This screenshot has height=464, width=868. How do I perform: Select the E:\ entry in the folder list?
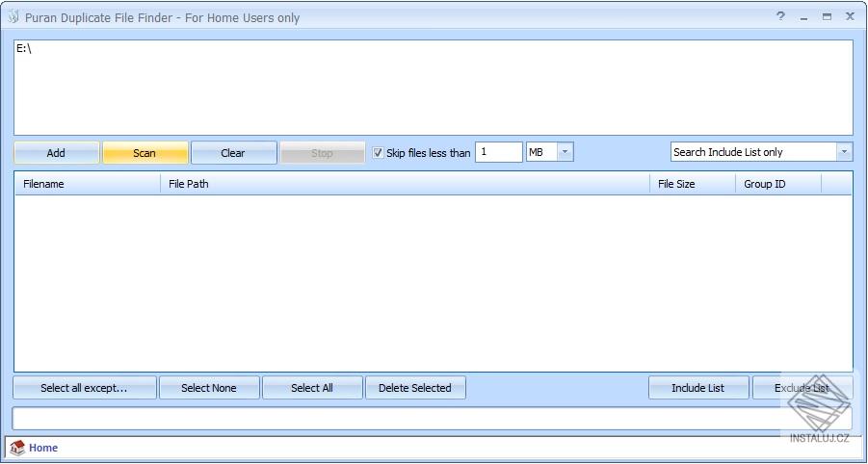pos(24,49)
